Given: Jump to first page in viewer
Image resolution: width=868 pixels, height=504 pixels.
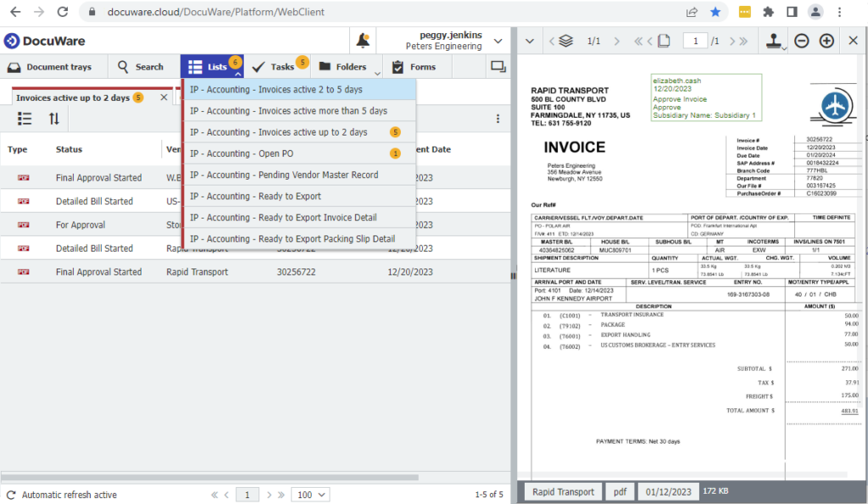Looking at the screenshot, I should tap(638, 41).
